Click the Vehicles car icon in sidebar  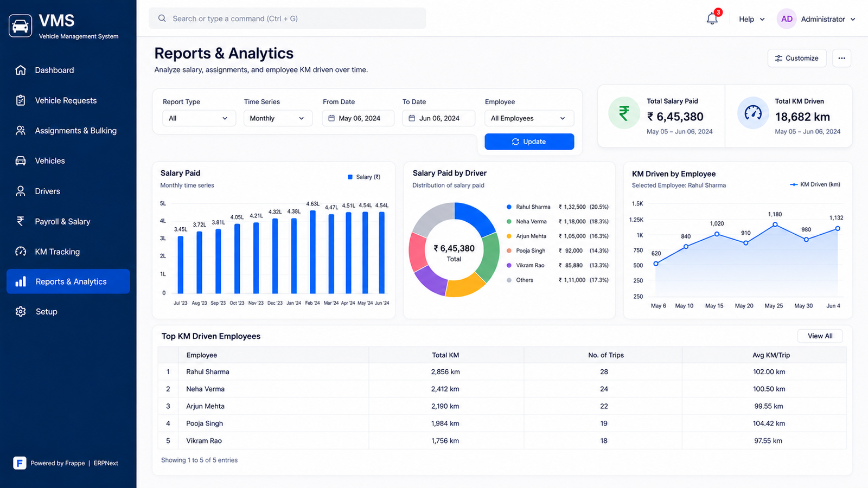pos(21,160)
